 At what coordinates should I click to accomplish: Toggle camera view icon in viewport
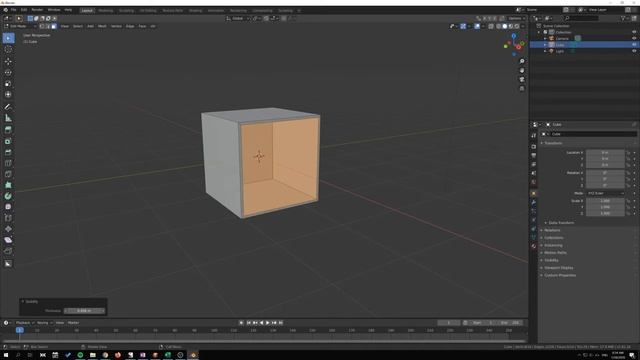click(x=522, y=80)
